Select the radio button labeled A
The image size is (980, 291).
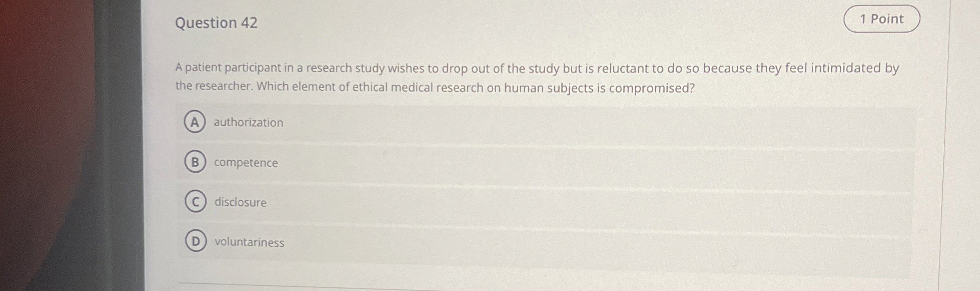pos(195,122)
